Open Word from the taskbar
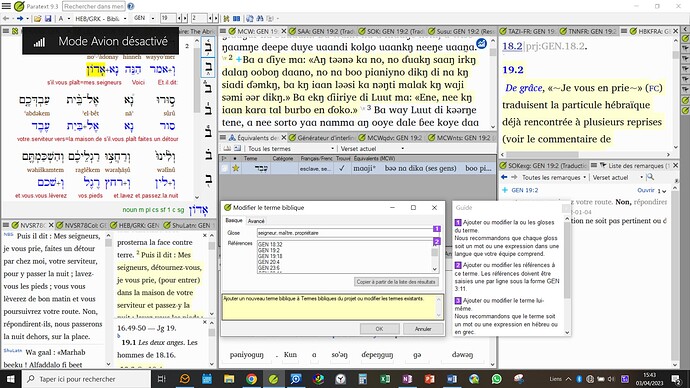Viewport: 690px width, 388px height. coord(452,379)
